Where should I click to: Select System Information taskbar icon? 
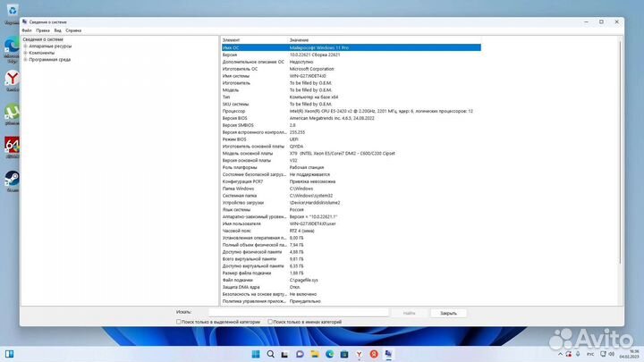pyautogui.click(x=388, y=354)
